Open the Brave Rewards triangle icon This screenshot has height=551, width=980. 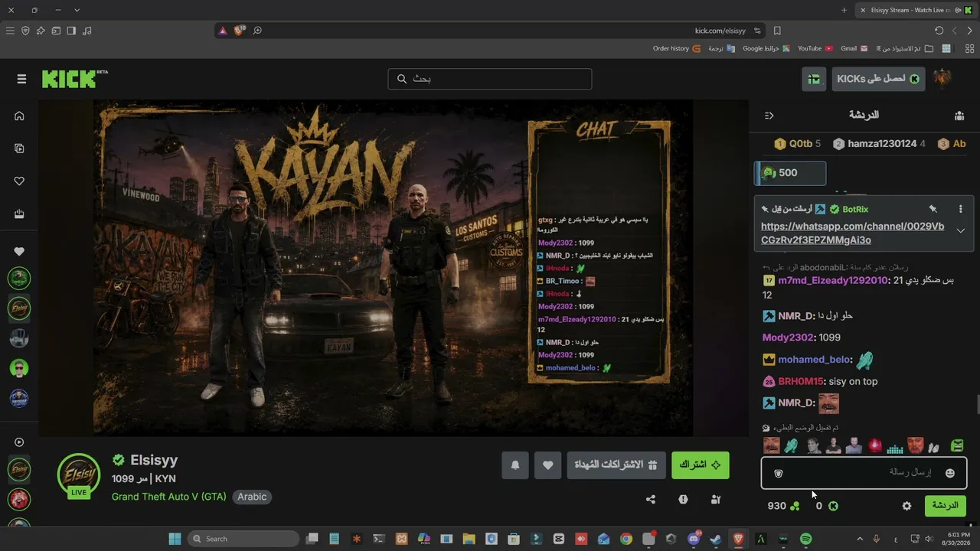pyautogui.click(x=223, y=31)
